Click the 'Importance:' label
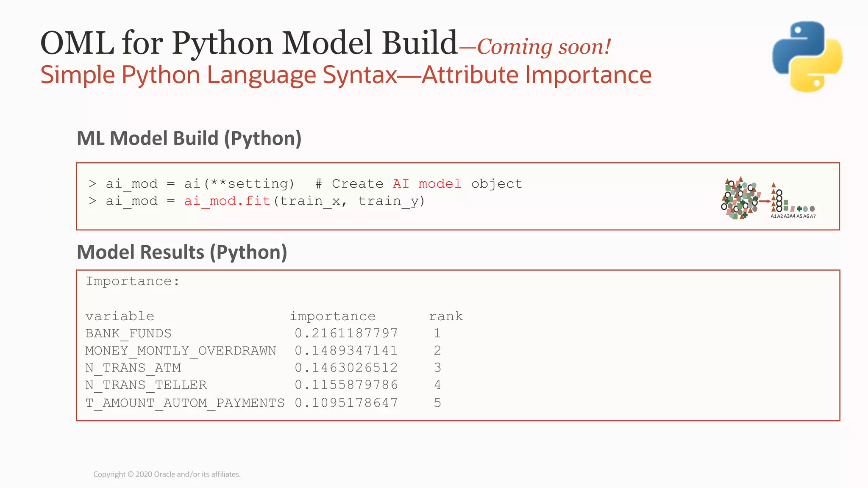Image resolution: width=868 pixels, height=488 pixels. (x=133, y=281)
